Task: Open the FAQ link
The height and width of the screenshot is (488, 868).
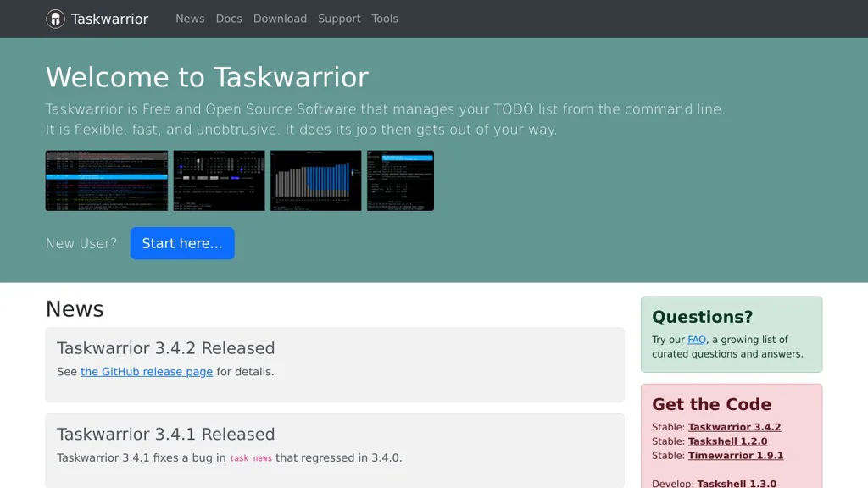Action: 697,340
